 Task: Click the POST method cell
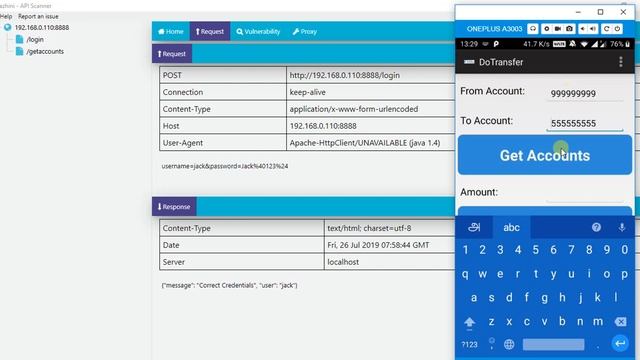pyautogui.click(x=223, y=76)
